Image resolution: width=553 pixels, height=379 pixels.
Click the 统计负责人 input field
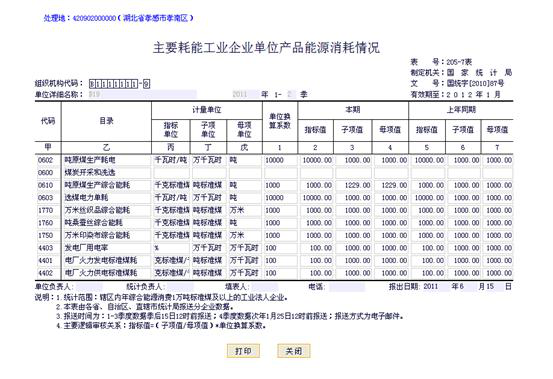(180, 287)
